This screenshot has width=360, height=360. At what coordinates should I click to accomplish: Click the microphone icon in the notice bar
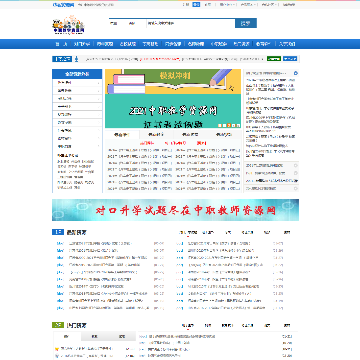pos(76,59)
